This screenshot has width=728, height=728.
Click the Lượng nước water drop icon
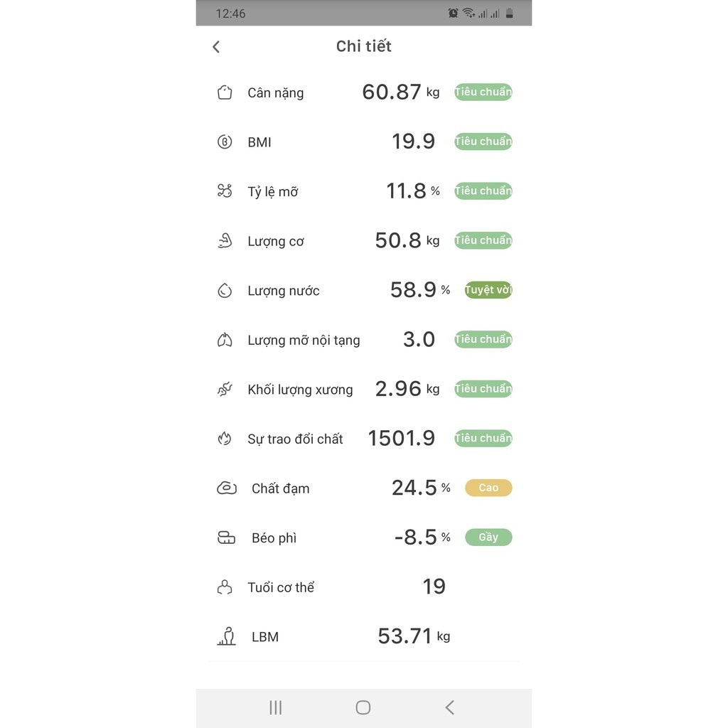tap(225, 291)
